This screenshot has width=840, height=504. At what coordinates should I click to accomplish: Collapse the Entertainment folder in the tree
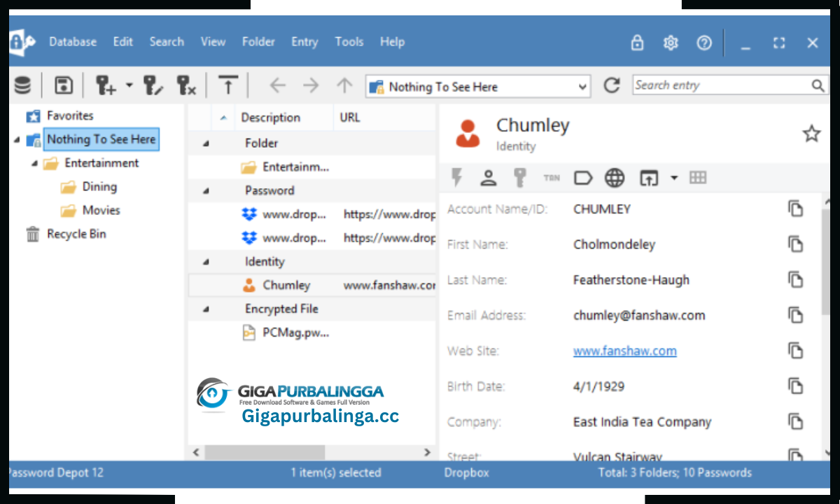pyautogui.click(x=34, y=163)
